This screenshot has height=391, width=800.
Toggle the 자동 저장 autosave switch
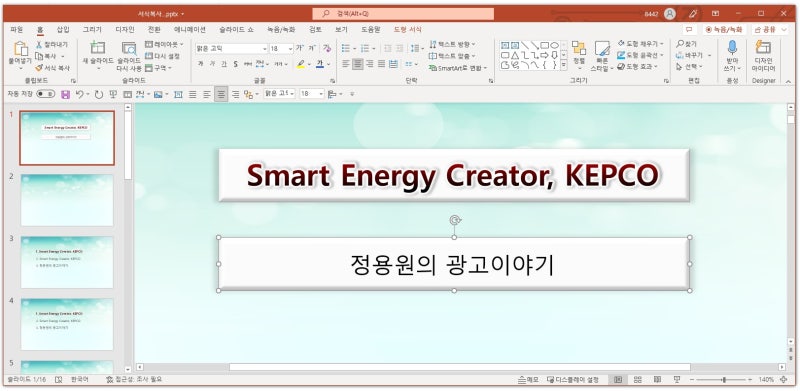point(45,94)
